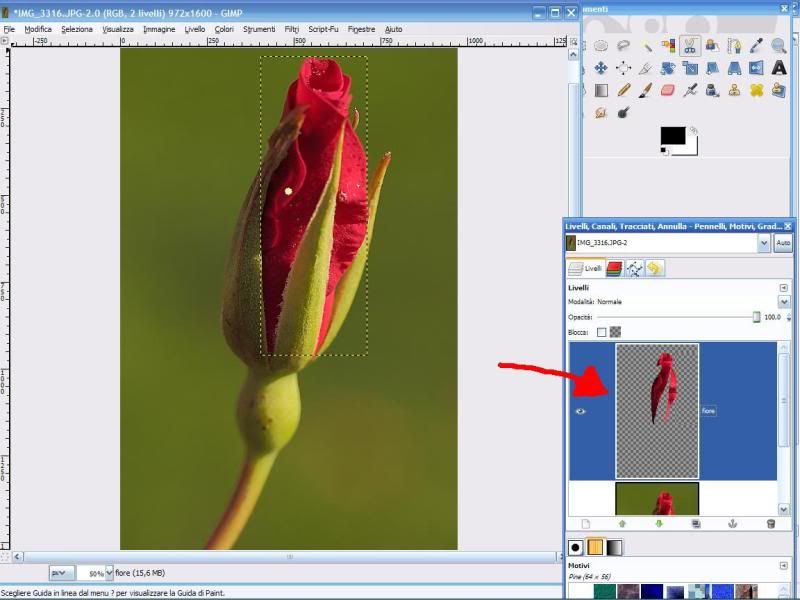800x600 pixels.
Task: Open the px unit dropdown
Action: (x=61, y=573)
